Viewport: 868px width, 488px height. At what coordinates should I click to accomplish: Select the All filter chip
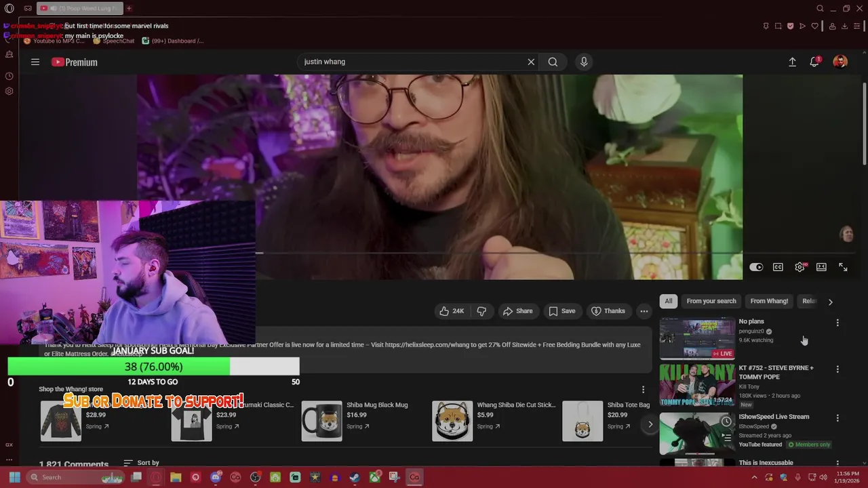click(669, 301)
